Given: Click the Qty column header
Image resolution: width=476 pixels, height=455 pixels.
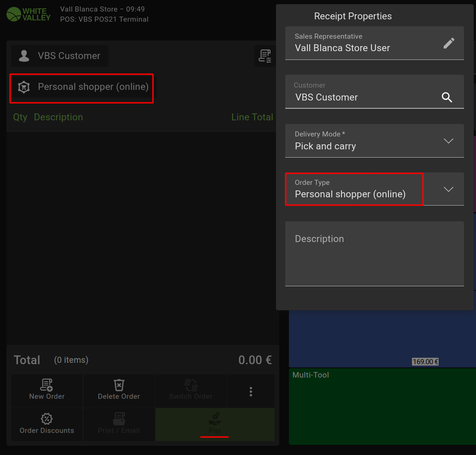Looking at the screenshot, I should (20, 117).
